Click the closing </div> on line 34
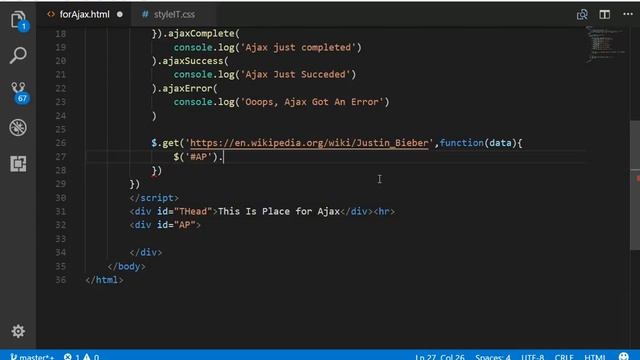640x360 pixels. pyautogui.click(x=146, y=252)
